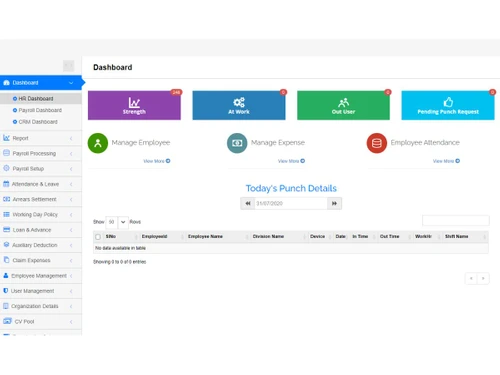500x375 pixels.
Task: Sort by Shift Name column
Action: click(465, 237)
